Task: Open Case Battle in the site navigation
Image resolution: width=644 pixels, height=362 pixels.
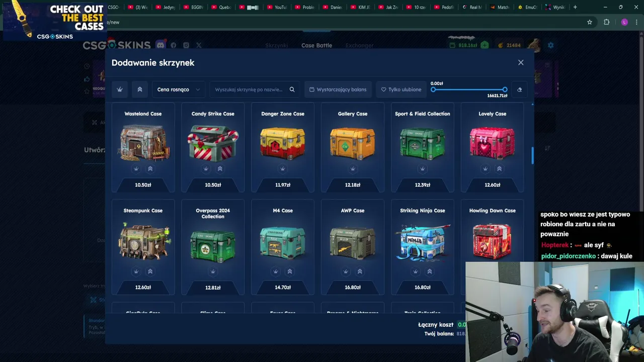Action: click(x=316, y=45)
